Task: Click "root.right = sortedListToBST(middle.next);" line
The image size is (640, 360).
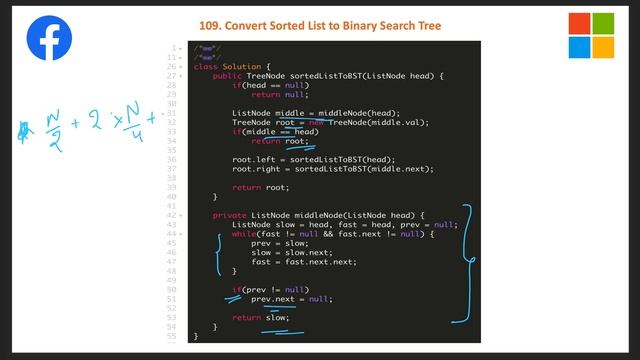Action: click(x=333, y=169)
